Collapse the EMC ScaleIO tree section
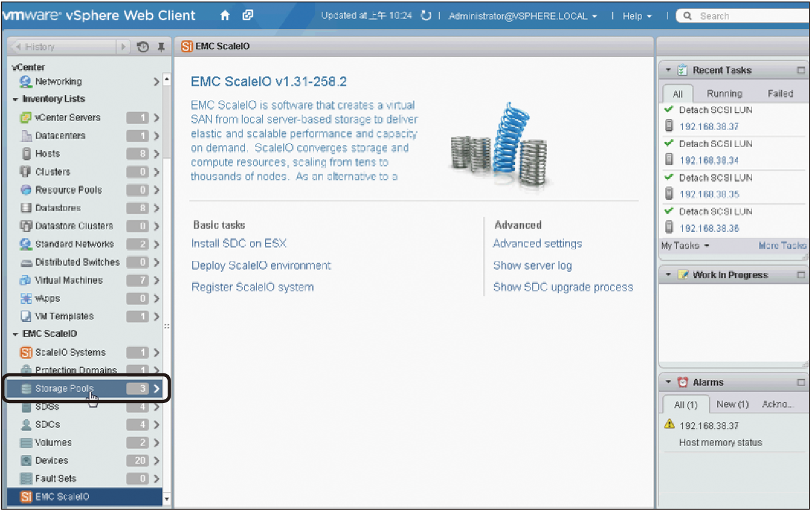 click(16, 334)
